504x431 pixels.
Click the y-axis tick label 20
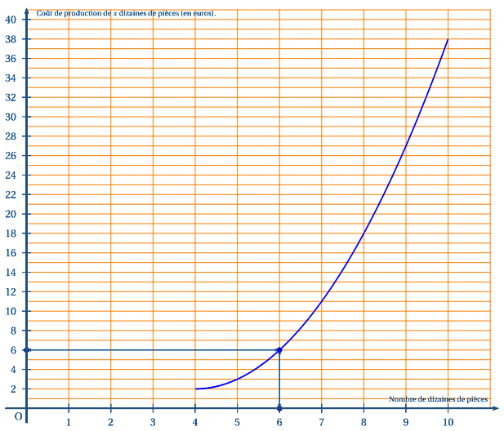pos(11,214)
